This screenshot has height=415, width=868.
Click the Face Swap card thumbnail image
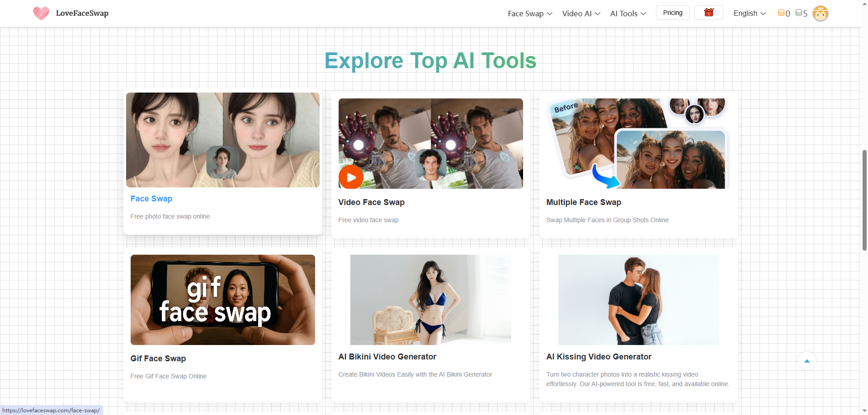click(x=223, y=140)
